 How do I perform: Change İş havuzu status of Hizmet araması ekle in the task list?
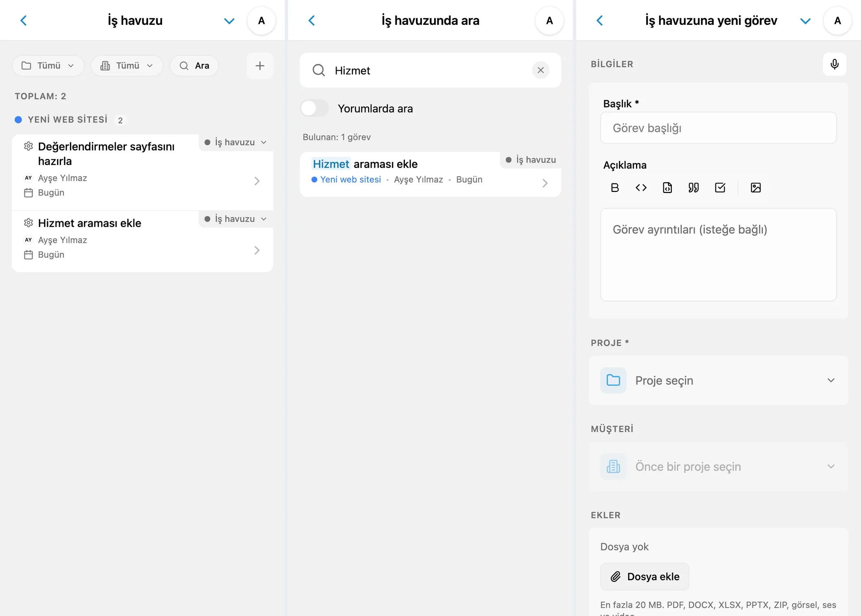[236, 219]
